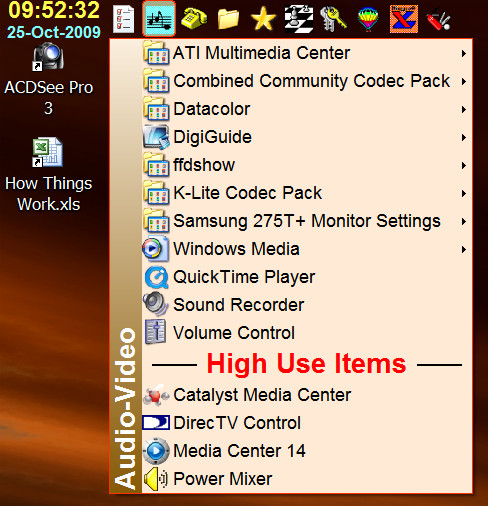Screen dimensions: 488x506
Task: Expand the ffdshow submenu arrow
Action: click(x=464, y=165)
